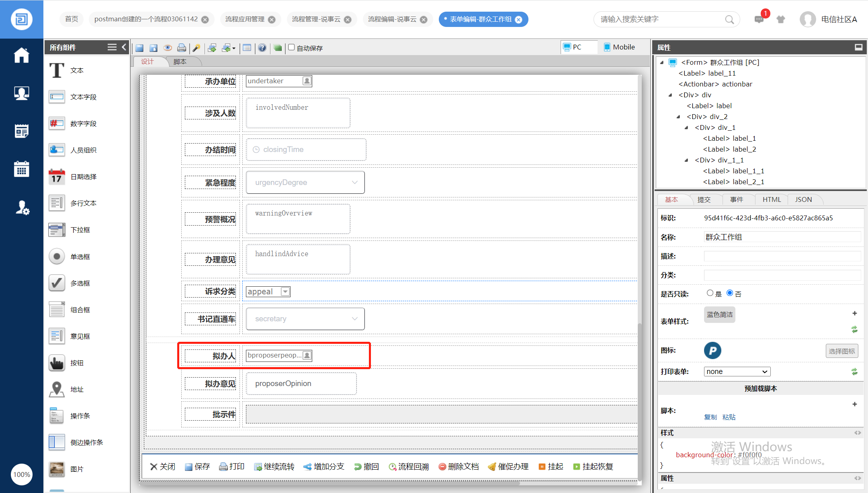This screenshot has height=493, width=868.
Task: Click the printer icon in editor toolbar
Action: tap(182, 48)
